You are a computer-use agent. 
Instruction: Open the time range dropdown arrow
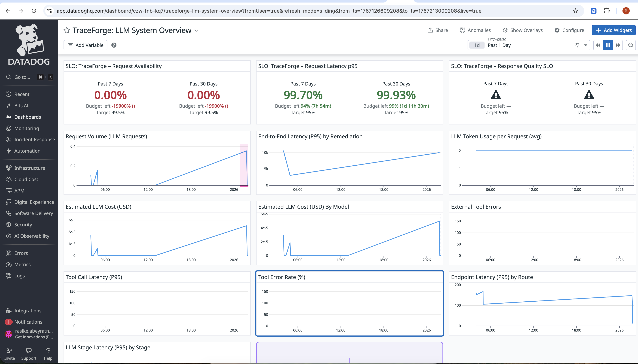(585, 45)
